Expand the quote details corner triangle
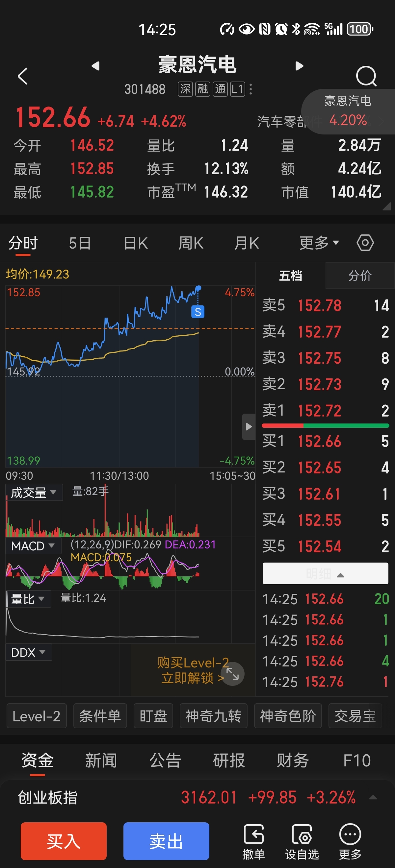Viewport: 395px width, 868px height. [386, 206]
